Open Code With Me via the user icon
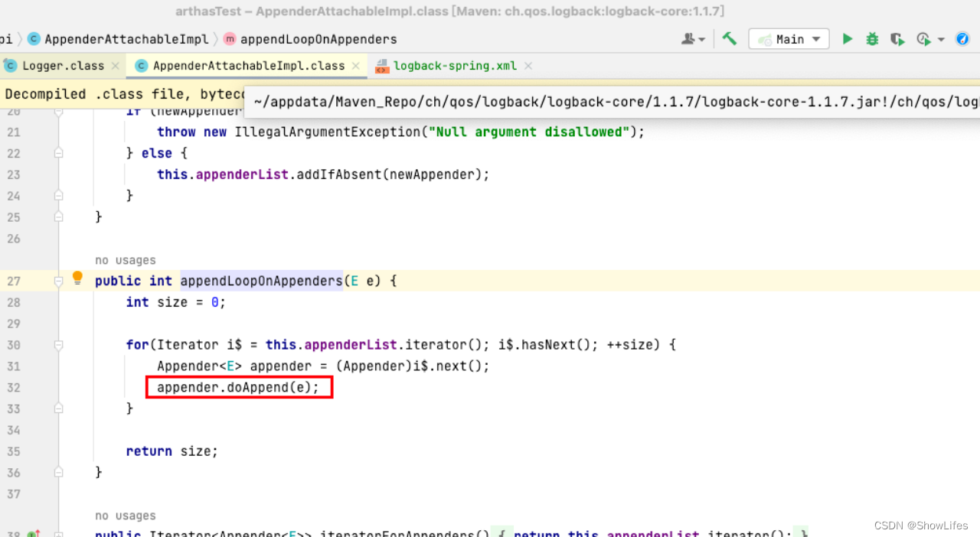The width and height of the screenshot is (980, 537). pyautogui.click(x=688, y=38)
